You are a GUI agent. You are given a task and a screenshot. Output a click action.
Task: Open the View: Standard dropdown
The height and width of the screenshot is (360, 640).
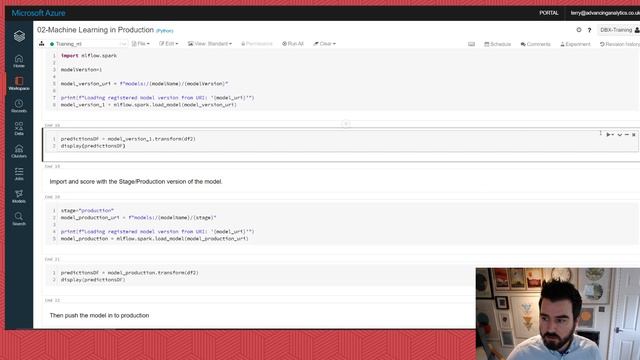[x=210, y=44]
